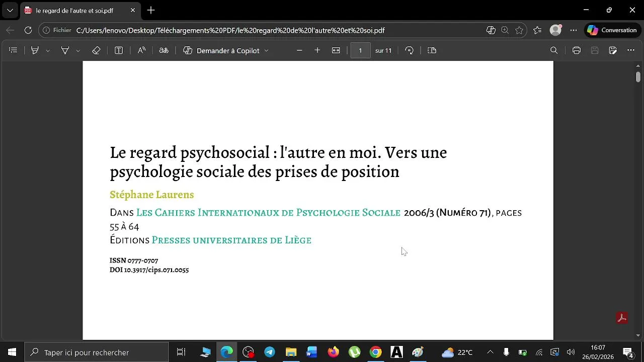Open the Windows Start menu
The height and width of the screenshot is (362, 644).
coord(12,352)
